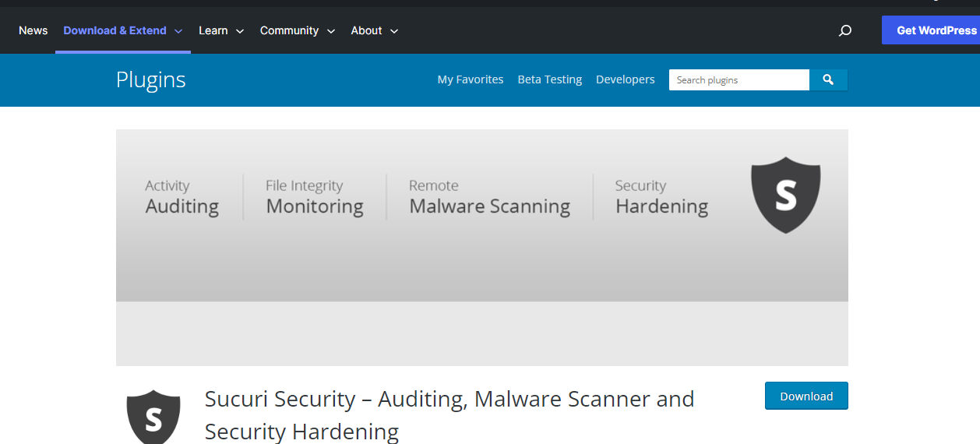Open My Favorites link
This screenshot has height=444, width=980.
point(471,79)
